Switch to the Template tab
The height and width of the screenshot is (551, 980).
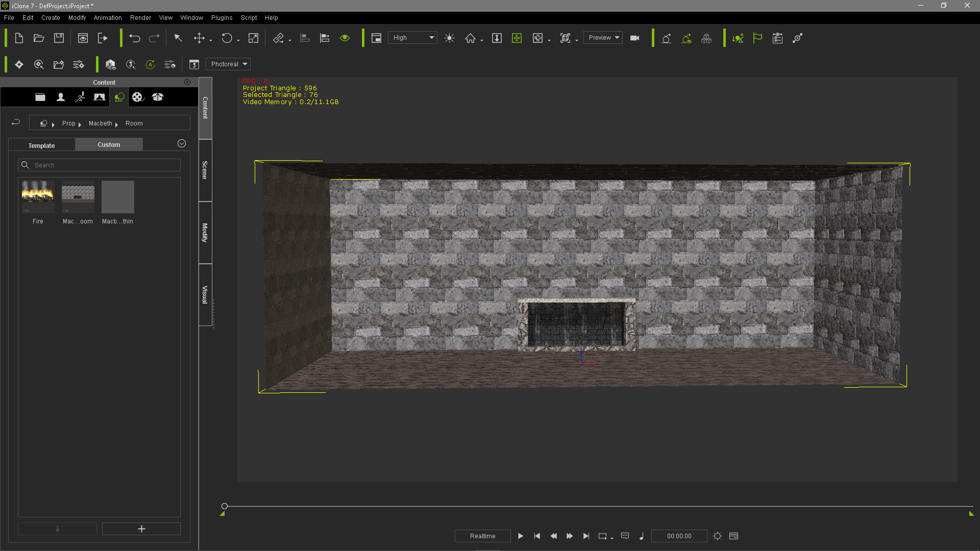pyautogui.click(x=41, y=145)
